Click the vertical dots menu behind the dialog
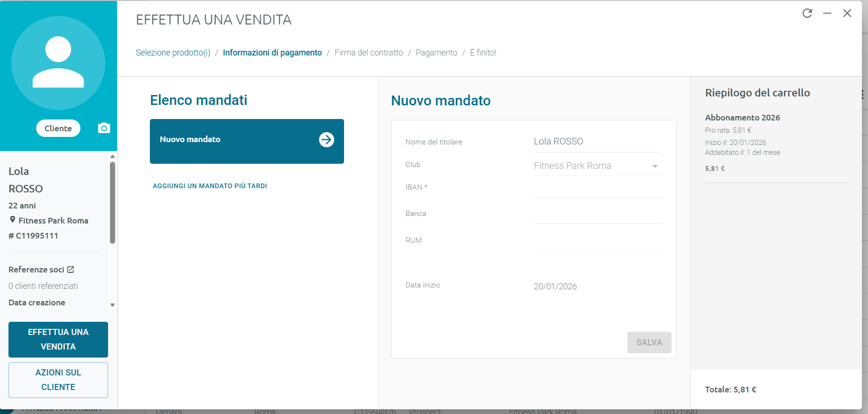This screenshot has height=414, width=868. 863,94
